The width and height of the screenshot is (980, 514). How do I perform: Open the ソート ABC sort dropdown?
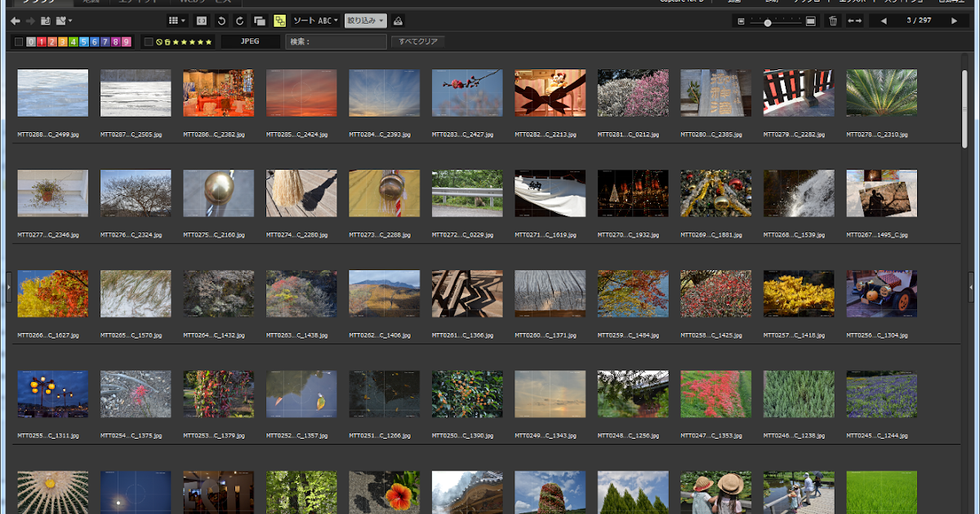coord(315,20)
